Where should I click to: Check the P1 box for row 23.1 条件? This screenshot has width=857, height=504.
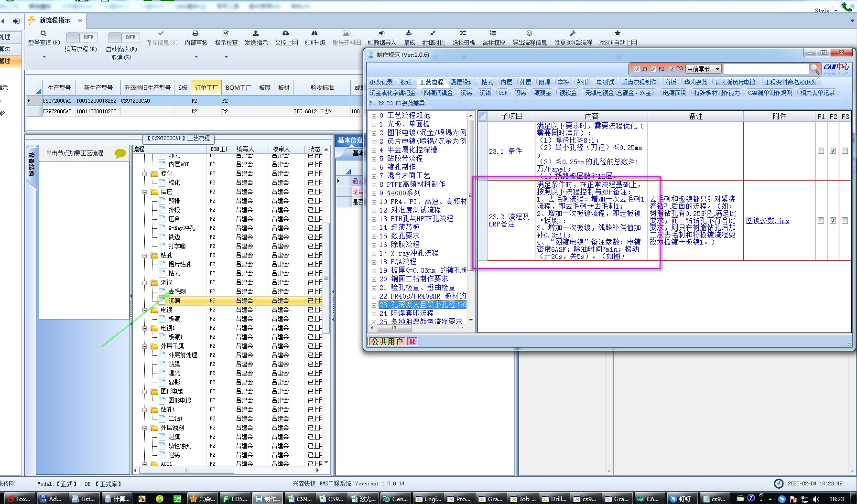pyautogui.click(x=821, y=151)
